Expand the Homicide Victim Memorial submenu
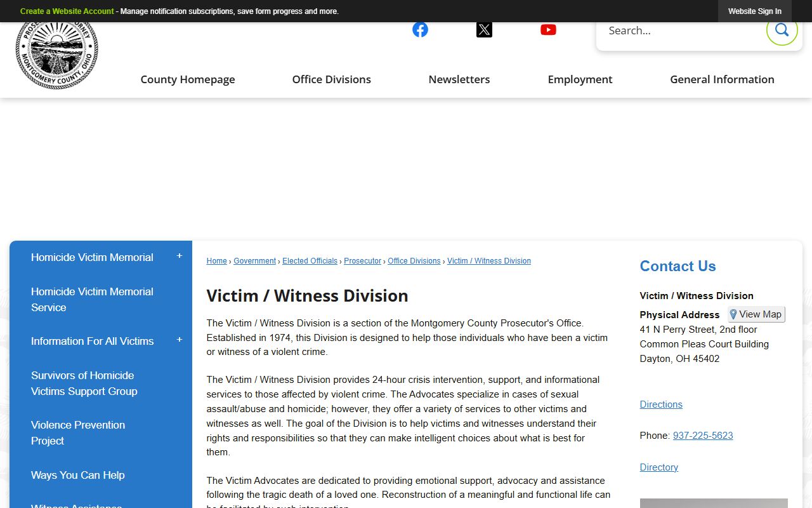This screenshot has height=508, width=812. pos(180,257)
